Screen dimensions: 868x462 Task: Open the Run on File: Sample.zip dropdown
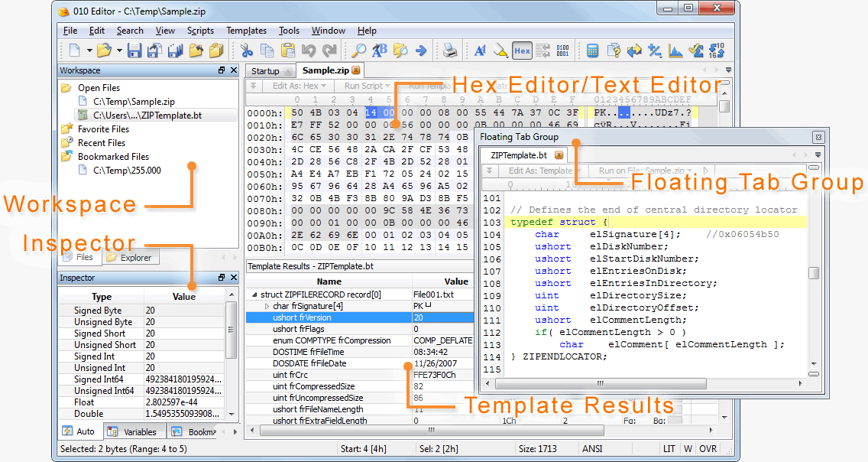pos(646,171)
